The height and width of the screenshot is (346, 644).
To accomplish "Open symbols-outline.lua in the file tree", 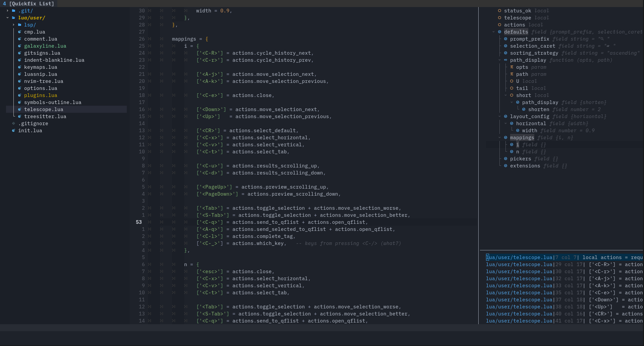I will click(x=53, y=102).
